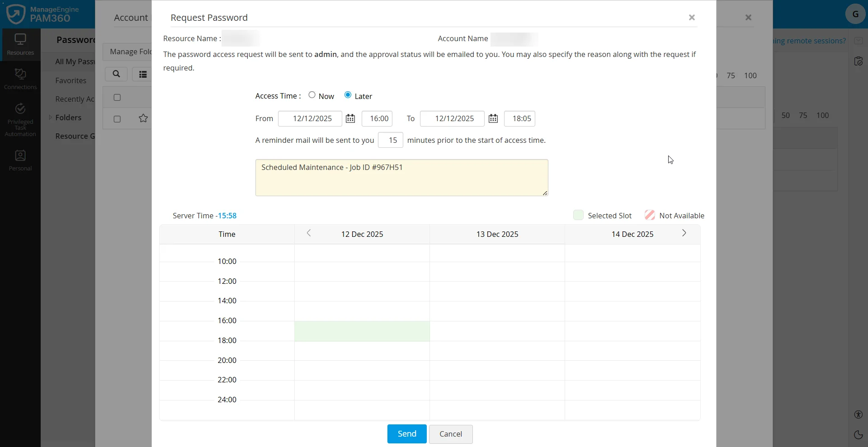Viewport: 868px width, 447px height.
Task: Open the Personal sidebar section
Action: 20,160
